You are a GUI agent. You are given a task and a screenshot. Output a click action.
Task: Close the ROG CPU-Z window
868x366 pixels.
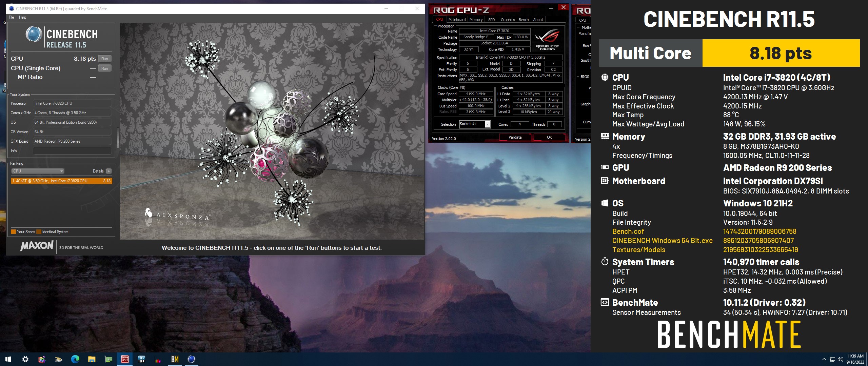click(x=563, y=7)
